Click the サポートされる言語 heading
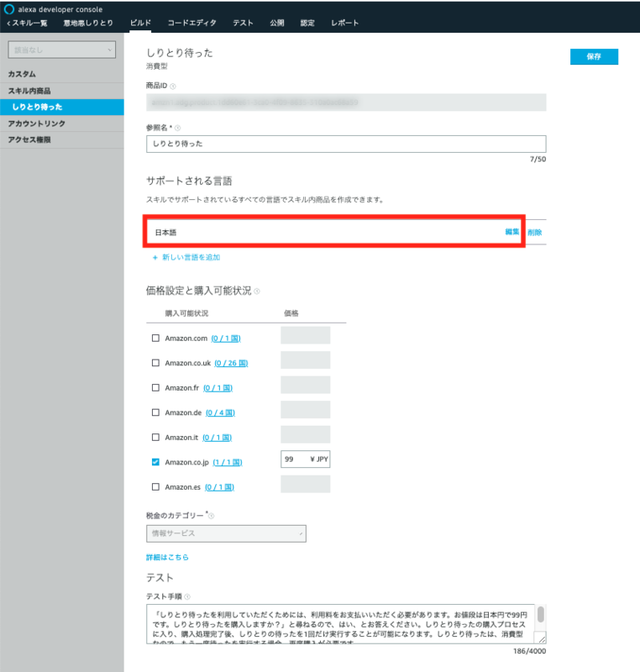 [x=189, y=181]
